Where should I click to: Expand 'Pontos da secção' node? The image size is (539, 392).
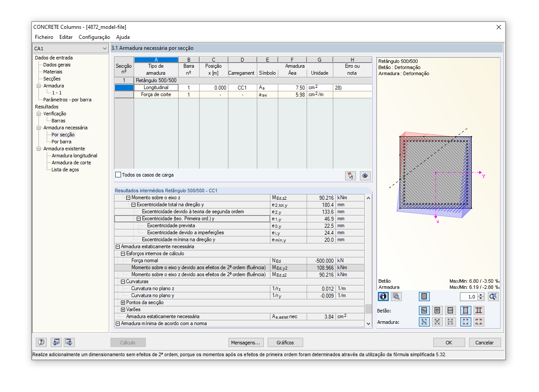point(123,302)
